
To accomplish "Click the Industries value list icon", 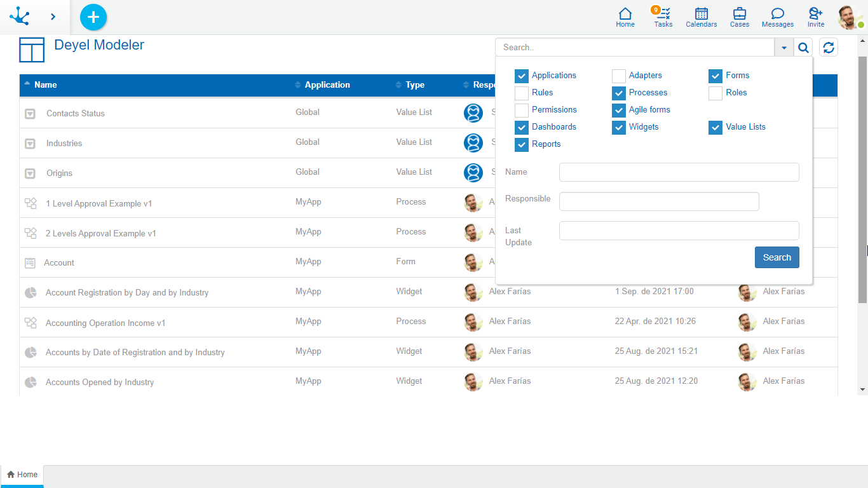I will click(x=30, y=144).
